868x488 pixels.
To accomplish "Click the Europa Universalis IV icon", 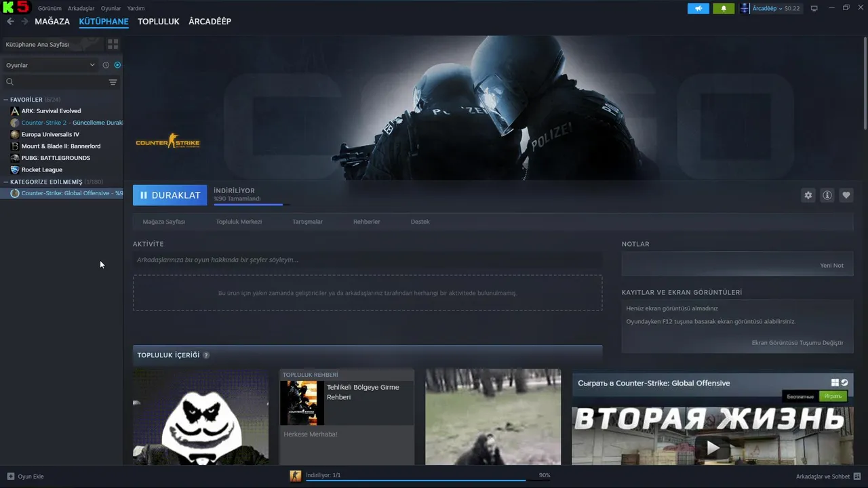I will pyautogui.click(x=15, y=134).
